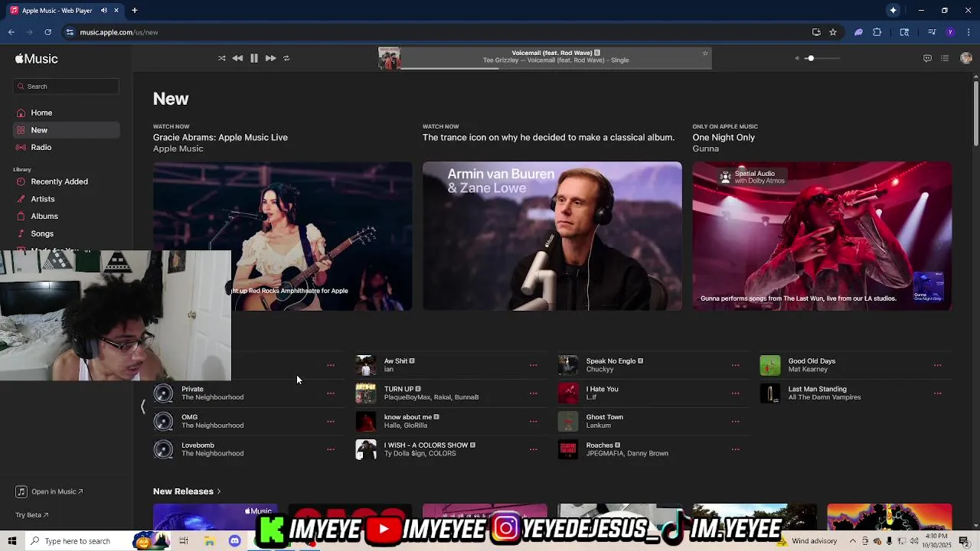Open browser media control icon
The height and width of the screenshot is (551, 980).
(932, 32)
